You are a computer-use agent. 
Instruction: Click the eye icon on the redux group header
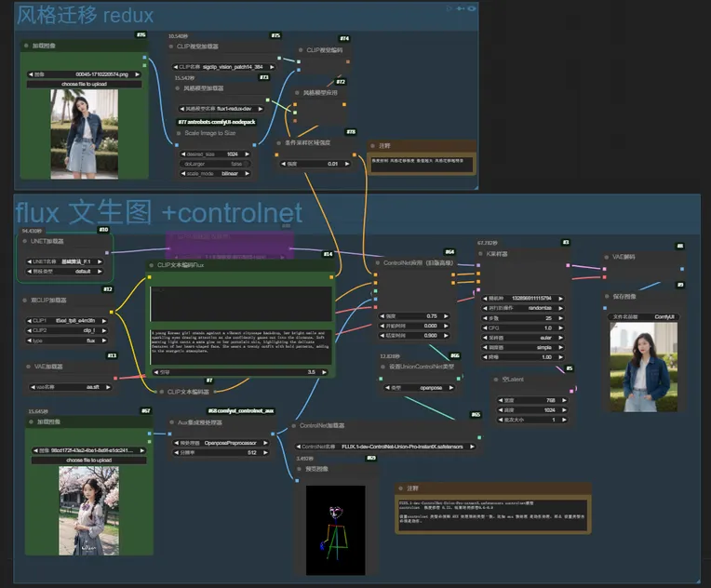click(x=472, y=8)
